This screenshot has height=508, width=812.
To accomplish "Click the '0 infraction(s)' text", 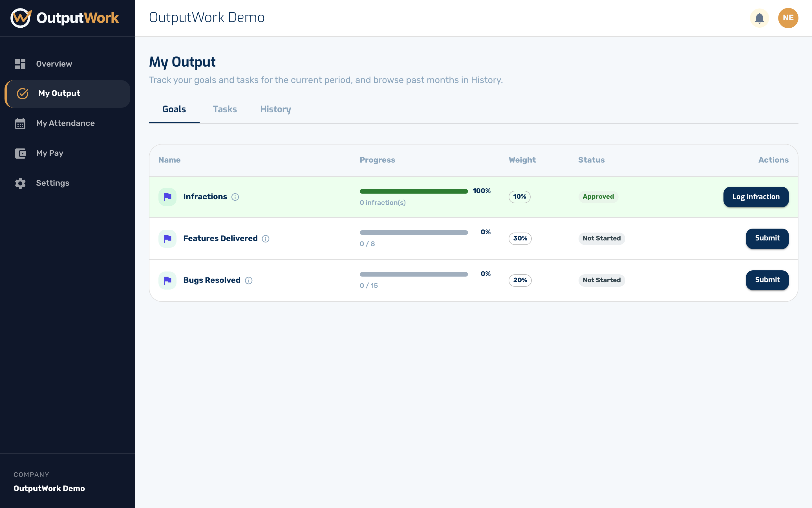I will tap(383, 203).
